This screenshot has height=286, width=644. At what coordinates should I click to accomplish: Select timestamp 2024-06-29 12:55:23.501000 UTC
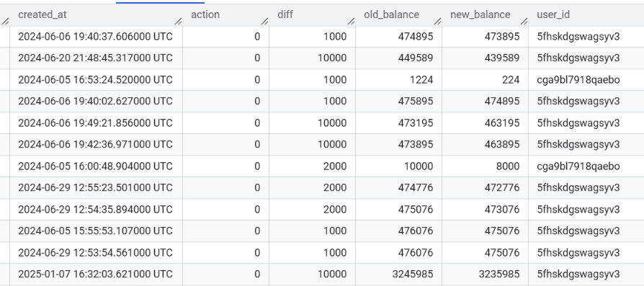95,188
